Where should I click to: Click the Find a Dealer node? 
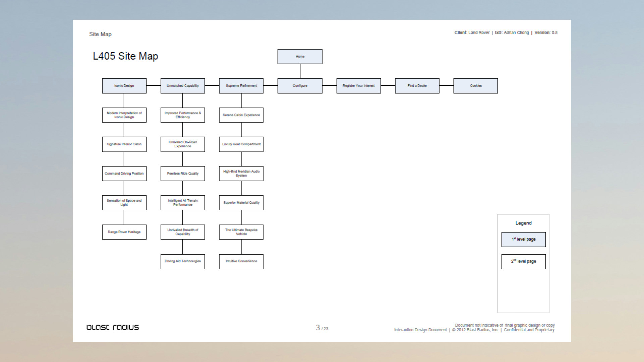(417, 86)
